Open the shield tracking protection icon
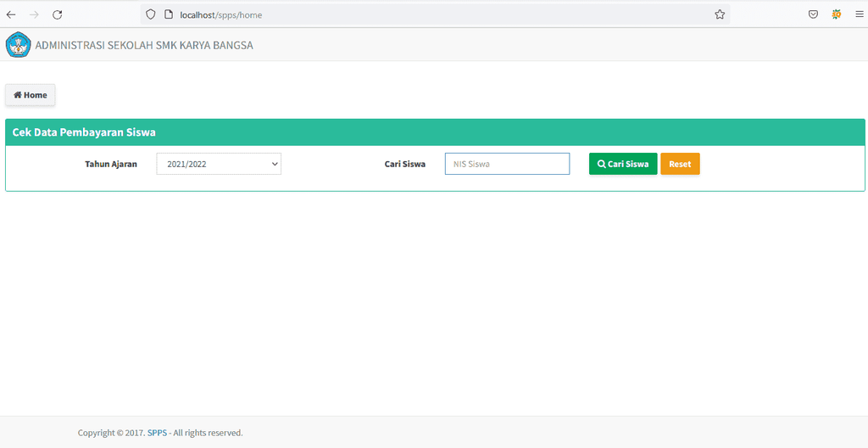Screen dimensions: 868x448 [x=151, y=15]
